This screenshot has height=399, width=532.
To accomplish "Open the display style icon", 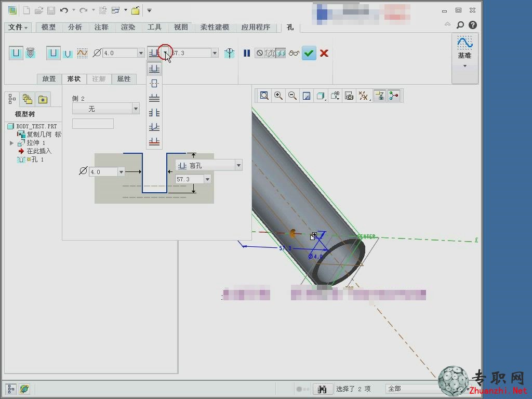I will (321, 96).
